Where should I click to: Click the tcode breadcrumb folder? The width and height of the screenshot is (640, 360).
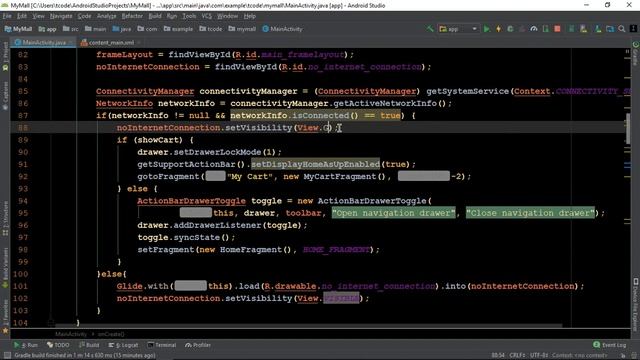click(211, 29)
